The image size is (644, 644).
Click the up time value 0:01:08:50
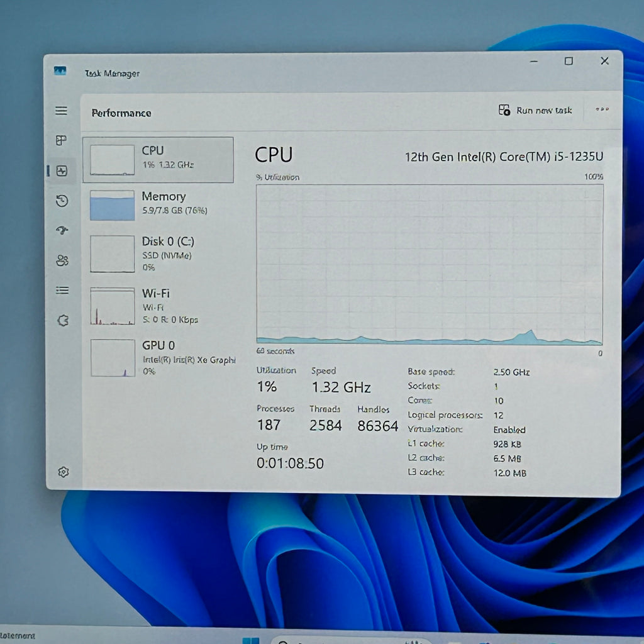(x=290, y=464)
